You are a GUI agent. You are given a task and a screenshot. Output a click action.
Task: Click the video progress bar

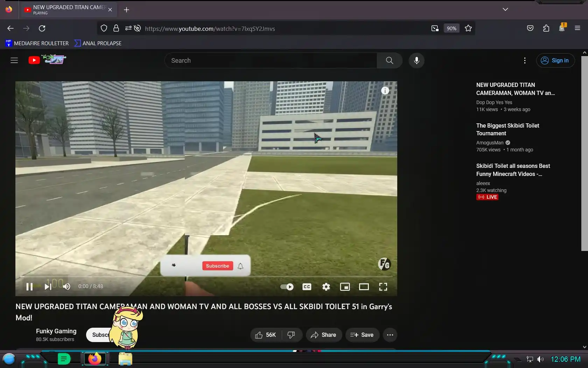[x=206, y=277]
